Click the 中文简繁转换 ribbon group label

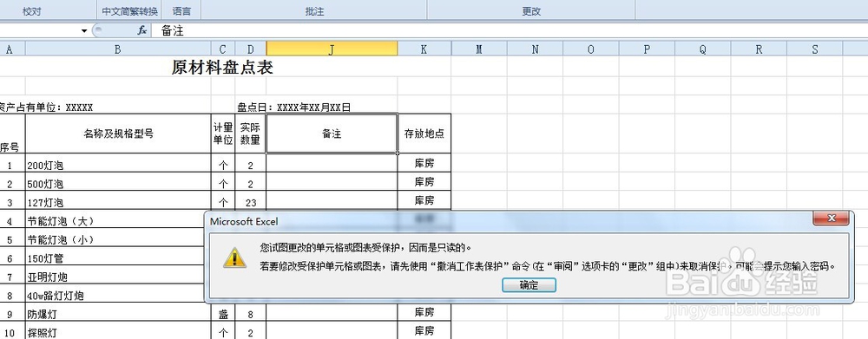pyautogui.click(x=130, y=11)
